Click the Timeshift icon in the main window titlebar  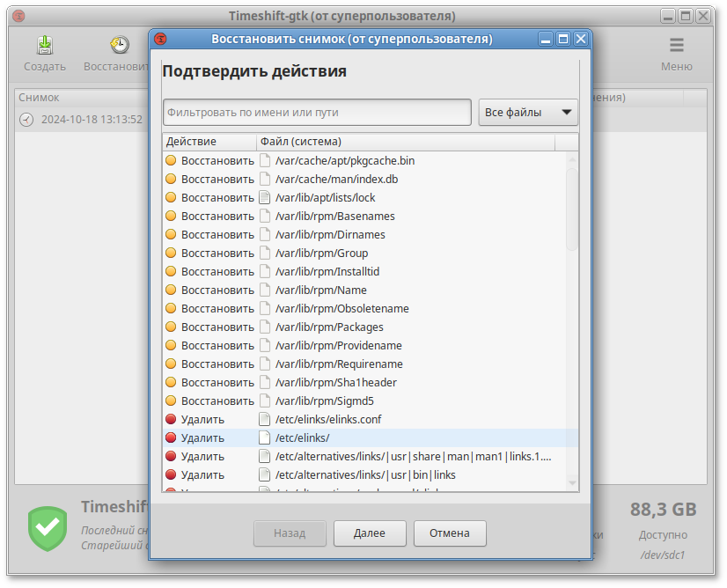click(x=20, y=15)
